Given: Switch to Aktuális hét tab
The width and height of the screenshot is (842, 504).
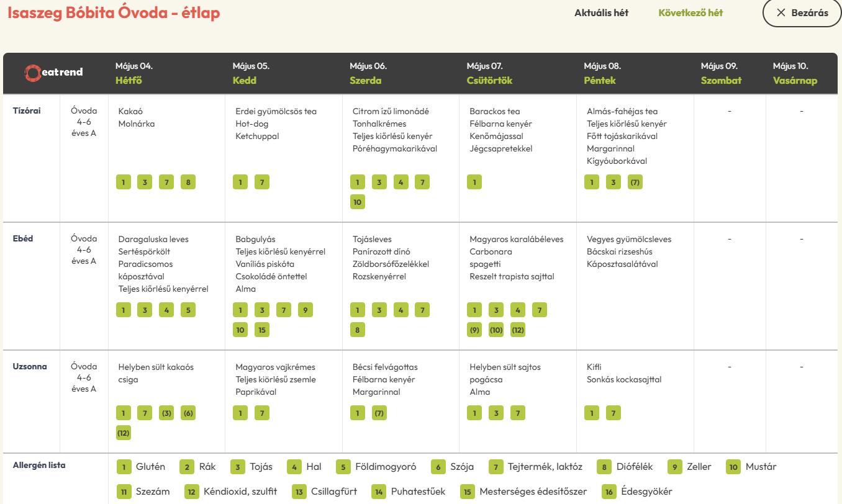Looking at the screenshot, I should [x=602, y=13].
